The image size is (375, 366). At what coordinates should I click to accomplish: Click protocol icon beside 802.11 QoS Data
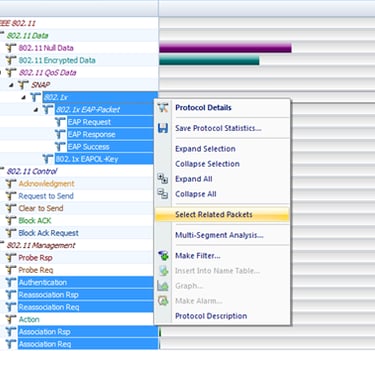click(x=11, y=73)
